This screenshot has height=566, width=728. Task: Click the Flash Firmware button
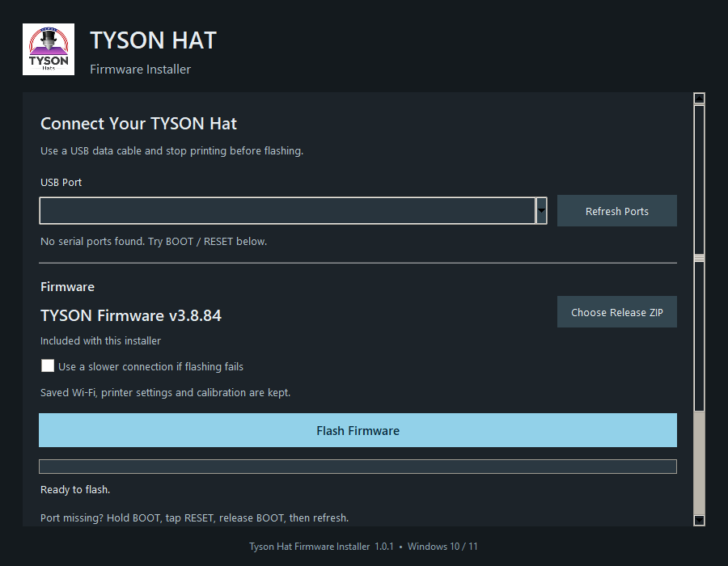point(358,430)
